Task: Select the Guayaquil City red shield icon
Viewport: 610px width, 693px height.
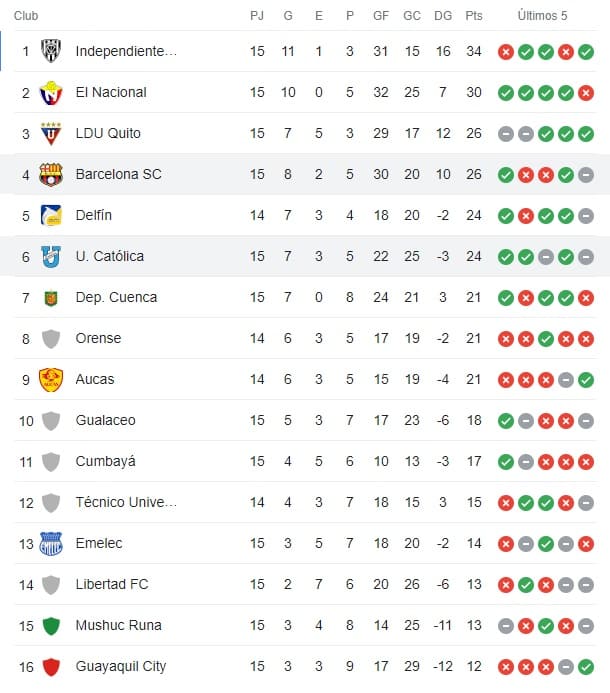Action: (50, 666)
